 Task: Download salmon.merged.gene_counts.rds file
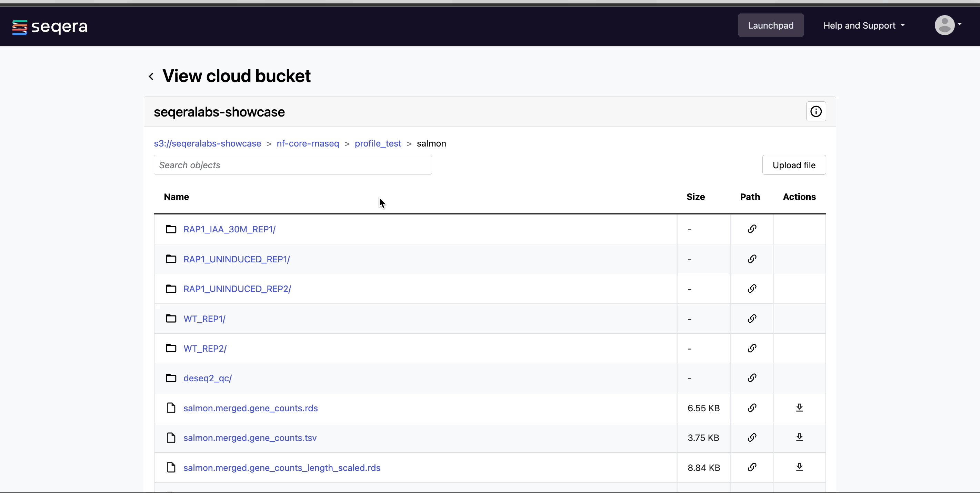tap(800, 408)
